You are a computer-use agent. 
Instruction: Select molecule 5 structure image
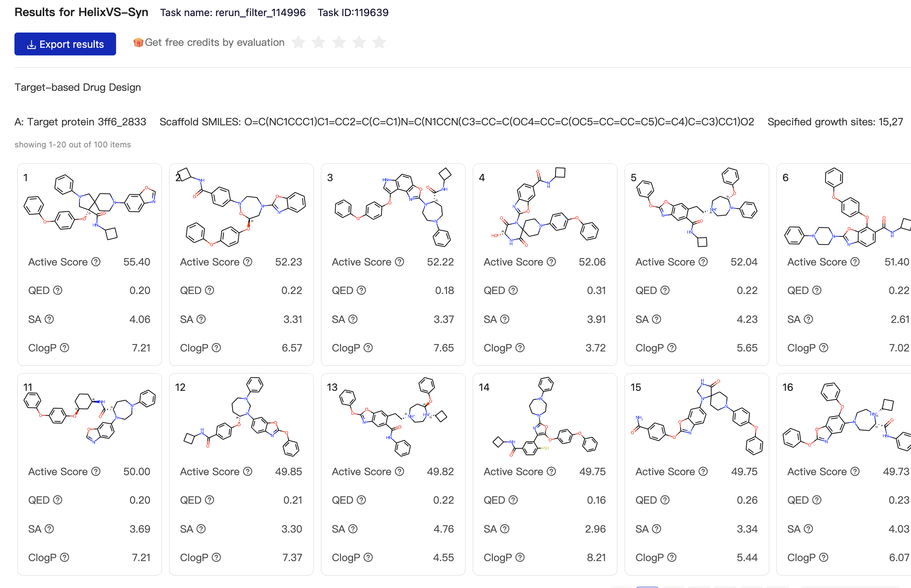697,207
